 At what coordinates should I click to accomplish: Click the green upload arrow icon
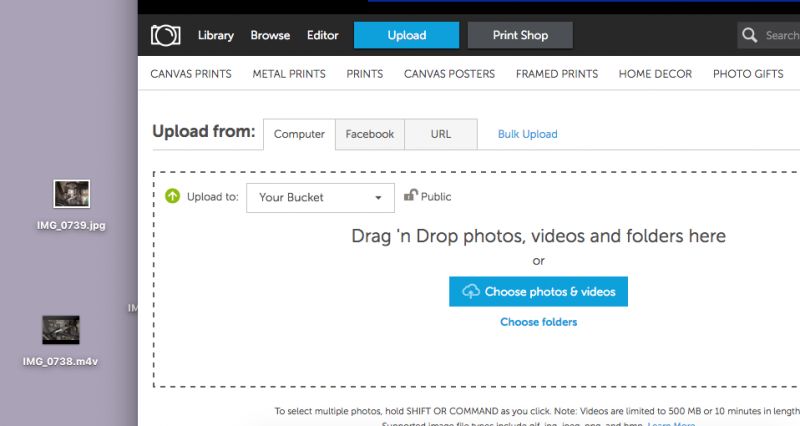pyautogui.click(x=172, y=196)
